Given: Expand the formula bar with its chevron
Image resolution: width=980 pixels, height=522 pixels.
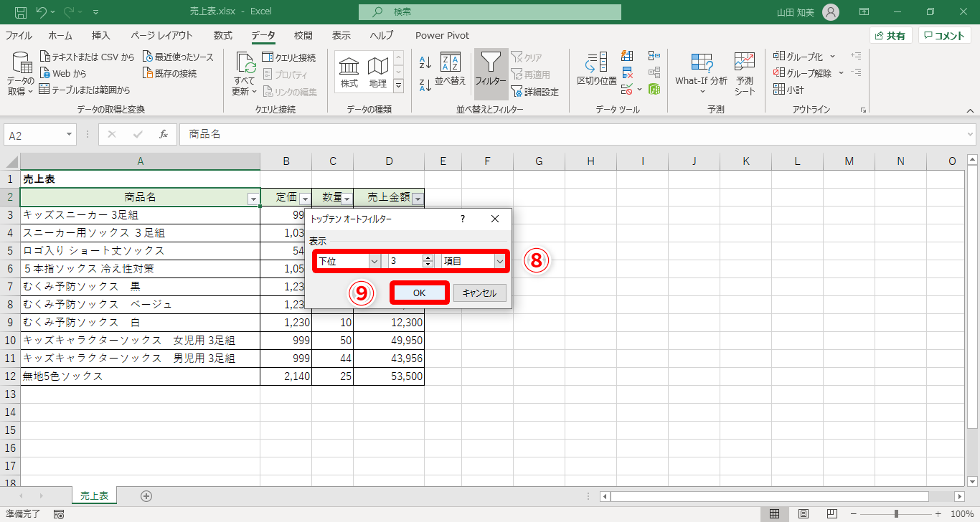Looking at the screenshot, I should 971,134.
